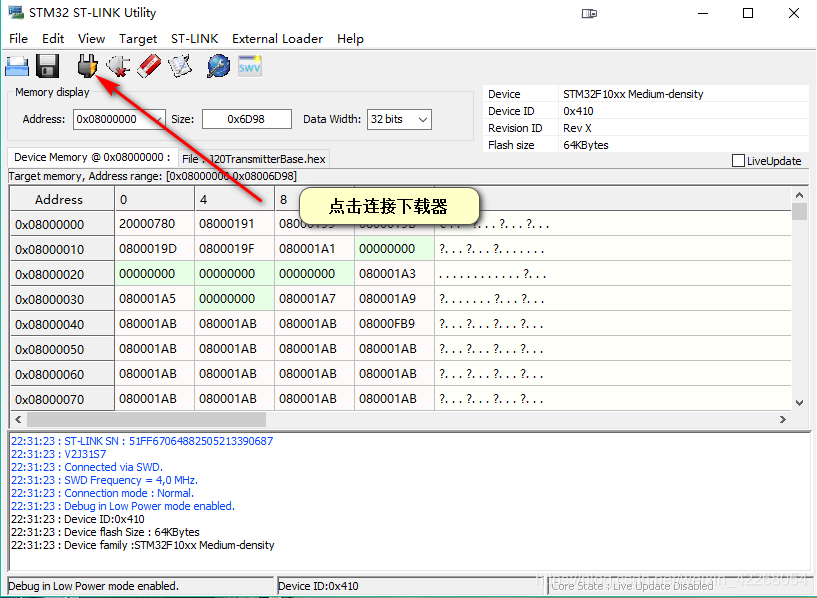Open the ST-LINK menu
The image size is (817, 598).
194,39
